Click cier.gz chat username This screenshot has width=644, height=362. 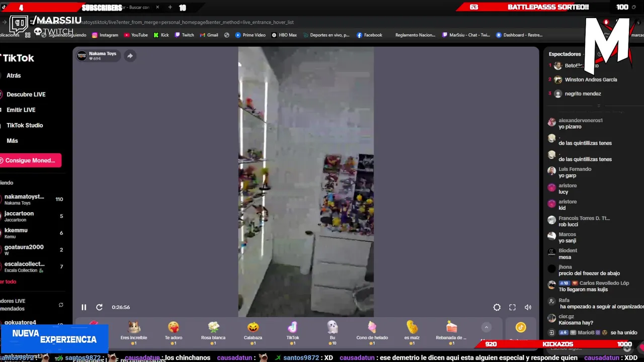tap(566, 317)
